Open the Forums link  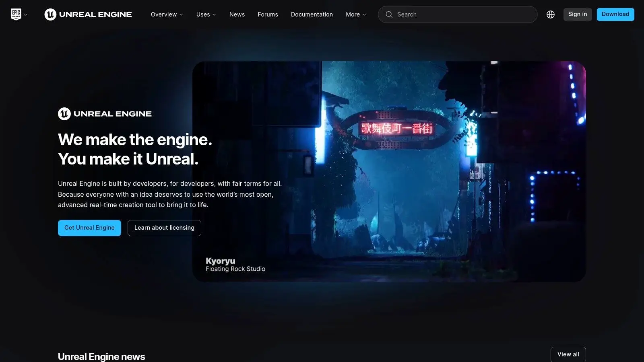(268, 14)
